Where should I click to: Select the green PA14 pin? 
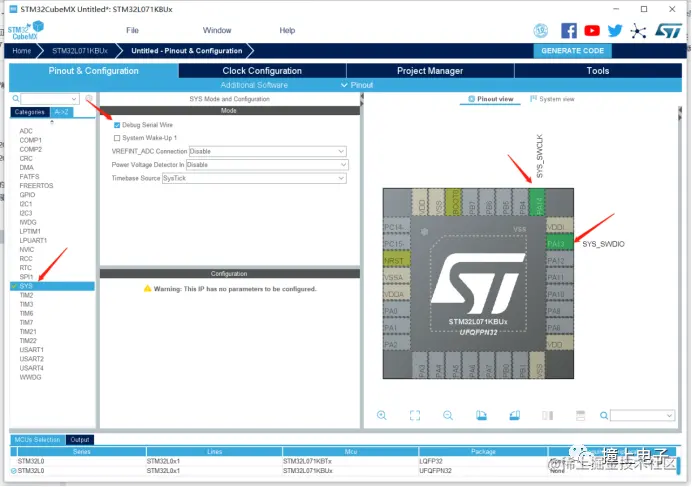pyautogui.click(x=537, y=202)
